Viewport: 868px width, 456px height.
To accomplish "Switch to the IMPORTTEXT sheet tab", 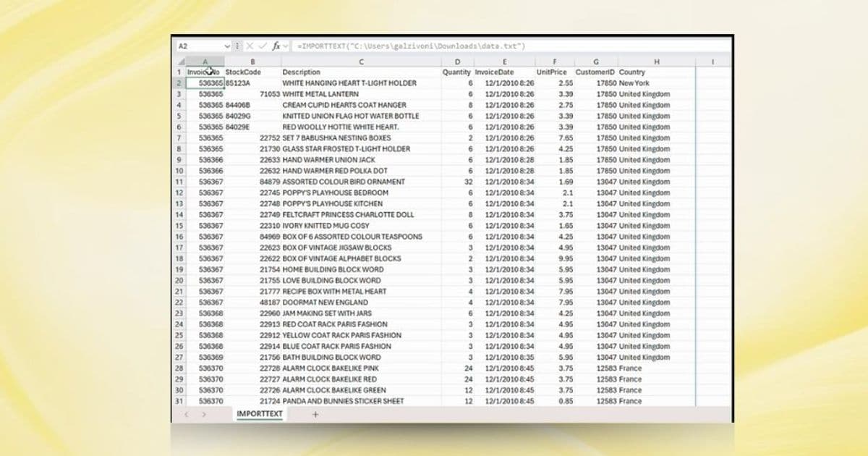I will click(260, 415).
